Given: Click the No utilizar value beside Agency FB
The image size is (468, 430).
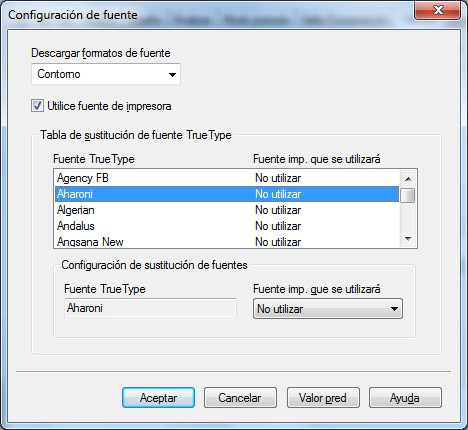Looking at the screenshot, I should click(x=278, y=178).
